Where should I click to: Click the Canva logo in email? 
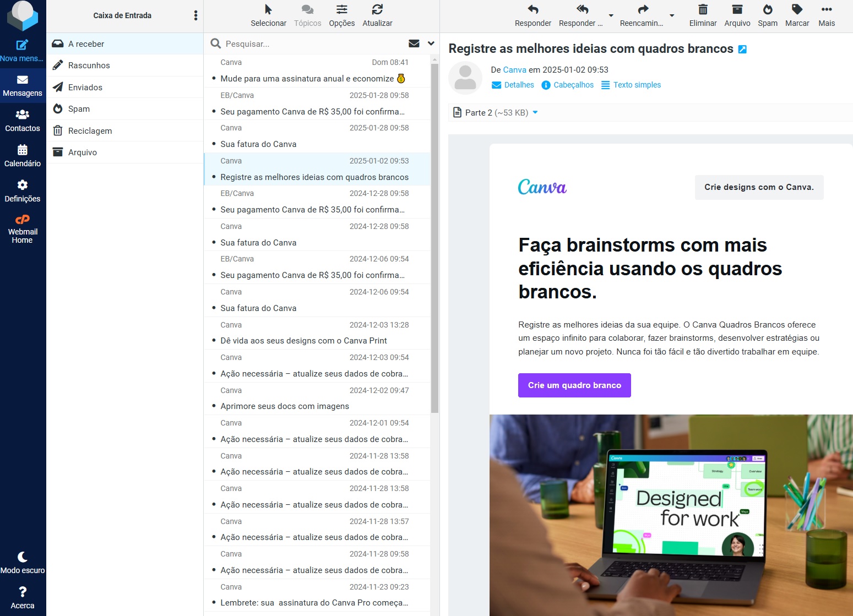[x=542, y=187]
